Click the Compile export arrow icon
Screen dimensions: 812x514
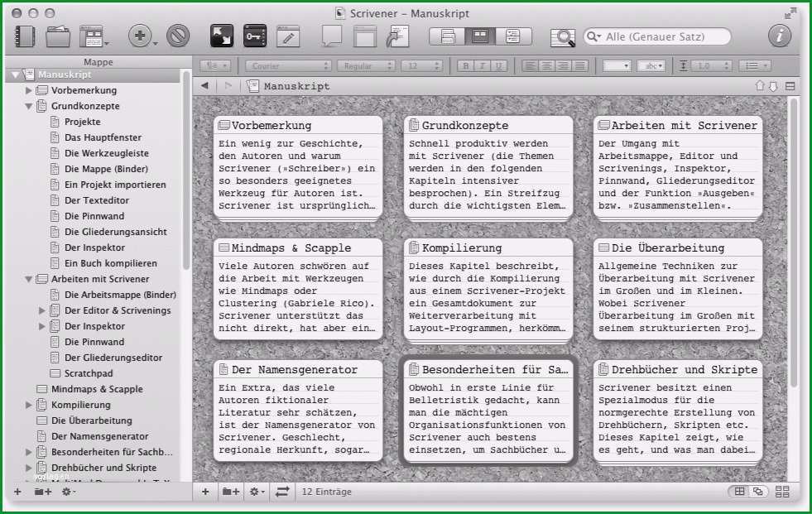tap(397, 36)
